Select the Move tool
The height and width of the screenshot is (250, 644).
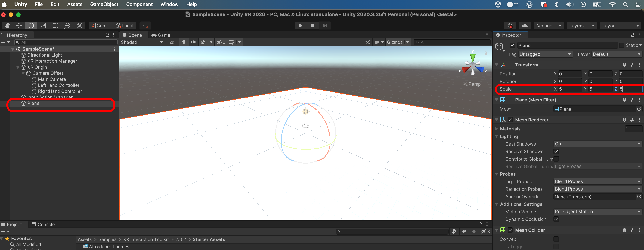click(19, 26)
